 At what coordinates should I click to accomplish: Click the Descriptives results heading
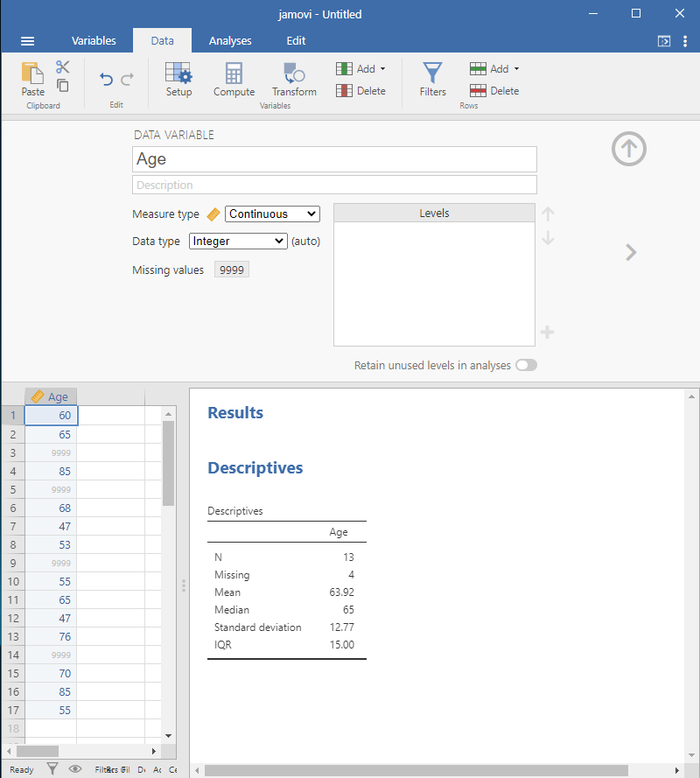[x=255, y=468]
